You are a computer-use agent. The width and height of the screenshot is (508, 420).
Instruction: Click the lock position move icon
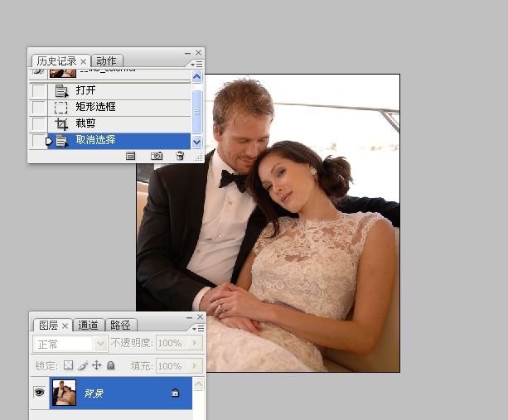pyautogui.click(x=96, y=365)
